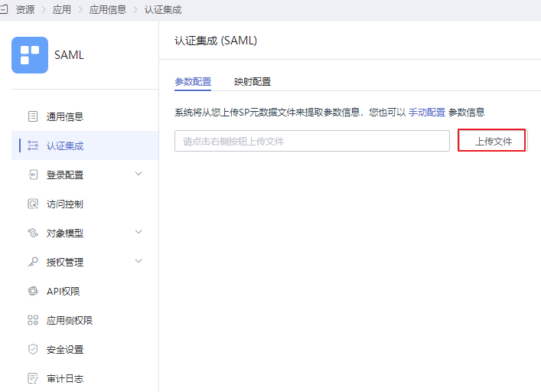
Task: Click the 授权管理 key icon
Action: [33, 262]
